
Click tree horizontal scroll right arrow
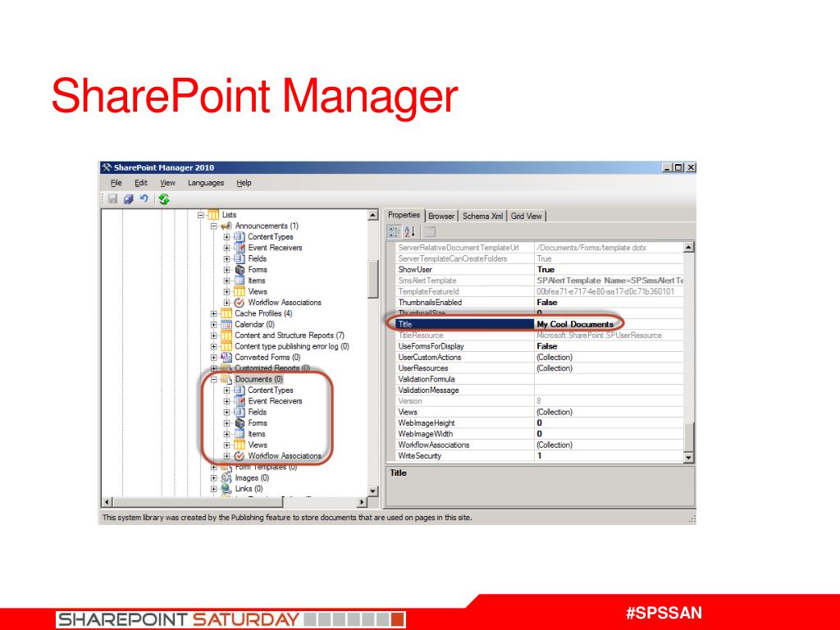(363, 502)
